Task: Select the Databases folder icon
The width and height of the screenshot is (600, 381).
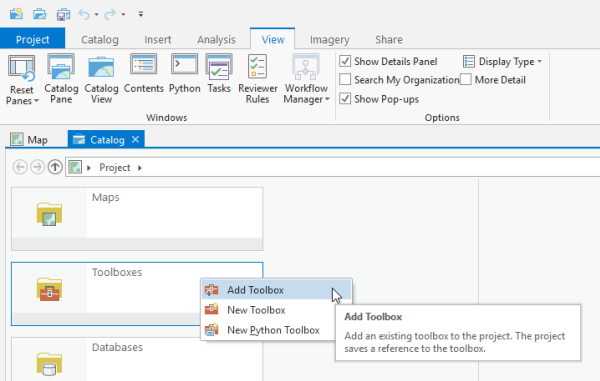Action: 49,364
